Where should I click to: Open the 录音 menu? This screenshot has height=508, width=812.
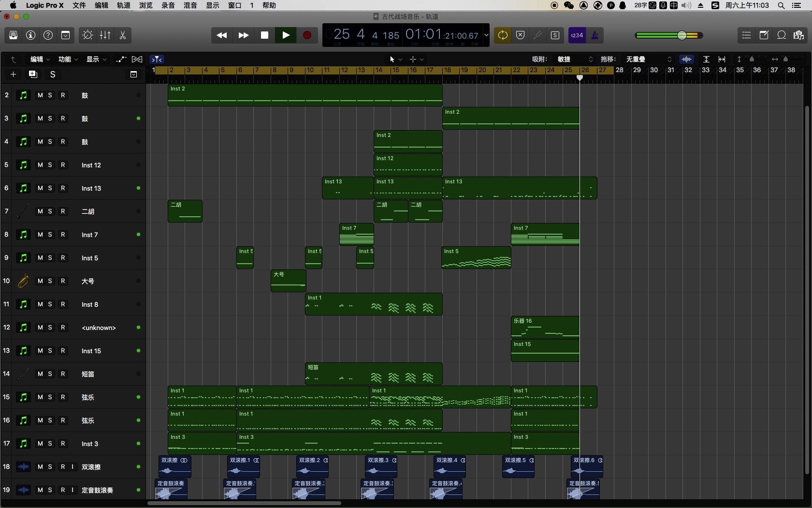[168, 5]
